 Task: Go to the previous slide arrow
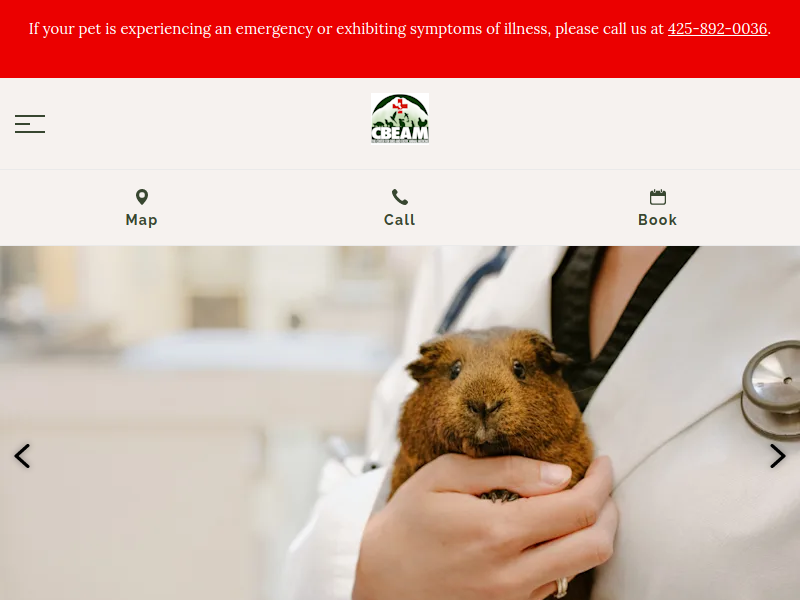coord(22,456)
